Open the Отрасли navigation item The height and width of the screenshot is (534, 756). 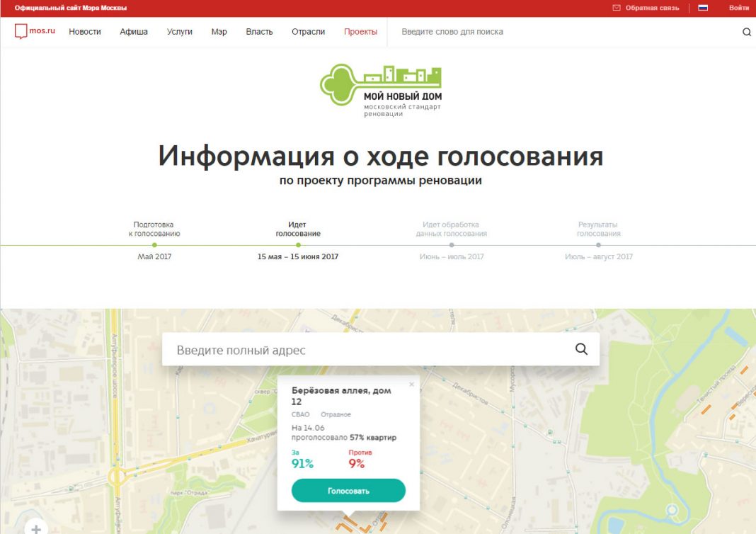(x=308, y=32)
